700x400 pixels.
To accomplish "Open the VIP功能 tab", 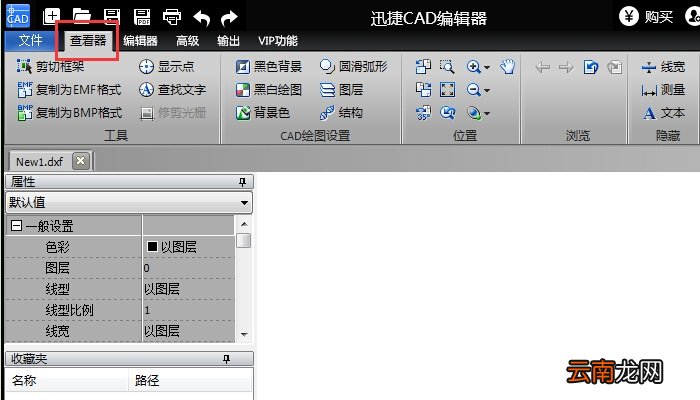I will click(278, 41).
